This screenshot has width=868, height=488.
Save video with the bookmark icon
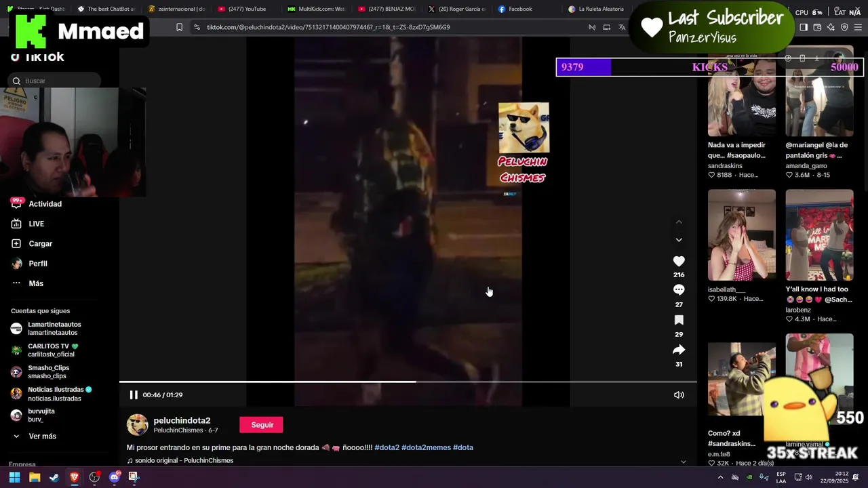679,320
